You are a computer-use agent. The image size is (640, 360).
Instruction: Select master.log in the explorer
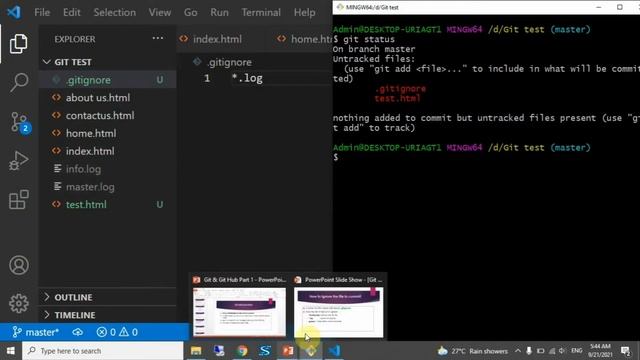pos(108,187)
